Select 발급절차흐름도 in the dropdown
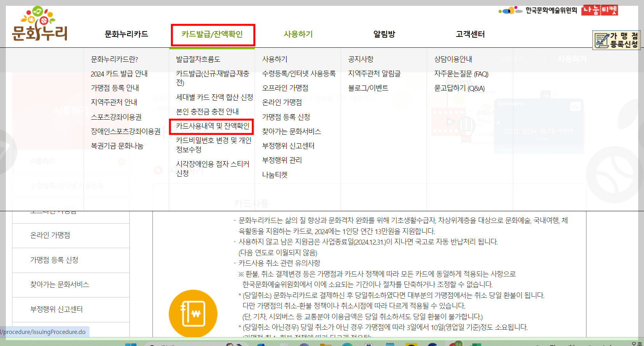This screenshot has height=346, width=644. pyautogui.click(x=198, y=59)
